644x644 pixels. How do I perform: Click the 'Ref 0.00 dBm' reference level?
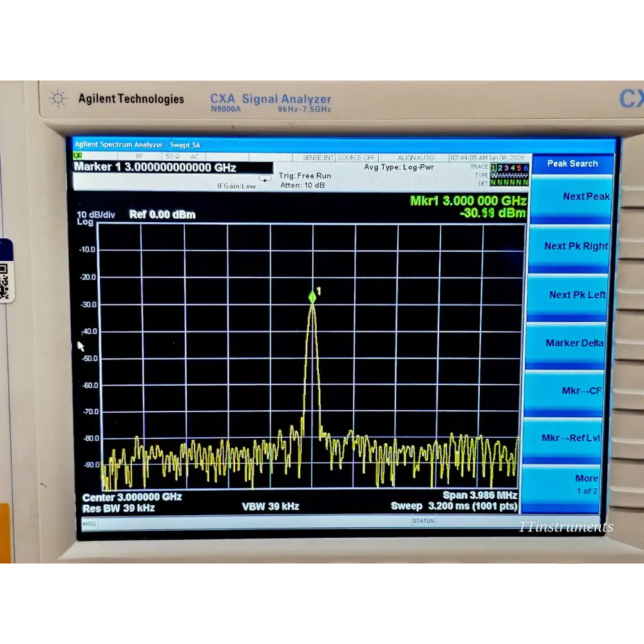162,214
